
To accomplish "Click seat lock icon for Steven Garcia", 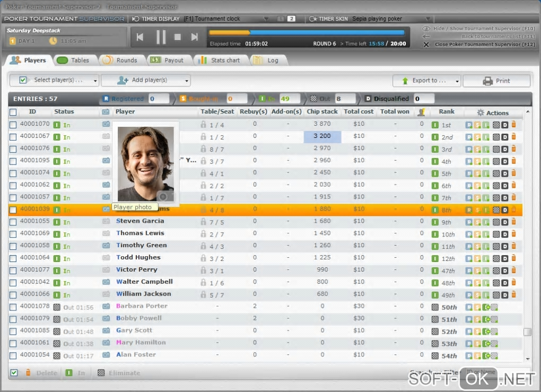I will click(x=203, y=222).
